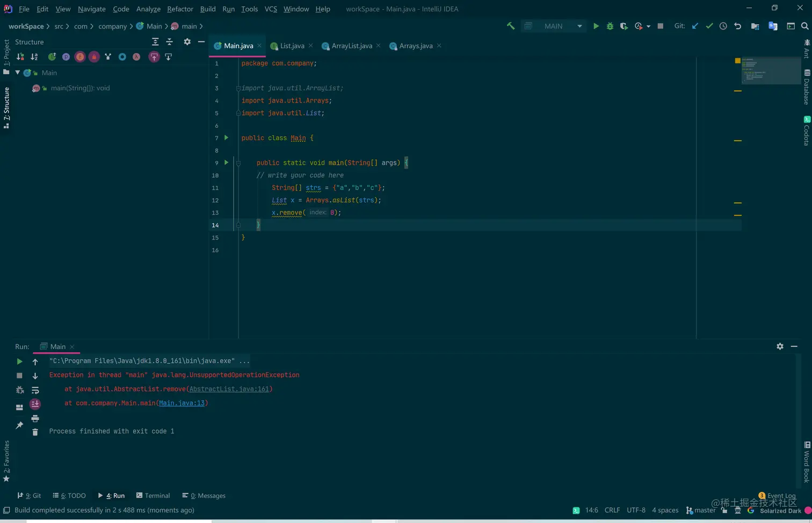This screenshot has width=812, height=523.
Task: Change the CRLF line separator in status bar
Action: [x=612, y=510]
